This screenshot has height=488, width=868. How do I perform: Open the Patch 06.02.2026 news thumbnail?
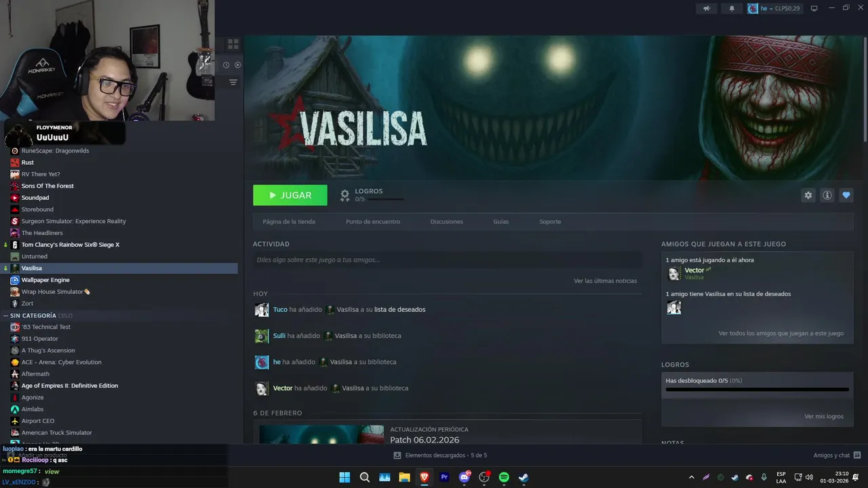tap(321, 434)
